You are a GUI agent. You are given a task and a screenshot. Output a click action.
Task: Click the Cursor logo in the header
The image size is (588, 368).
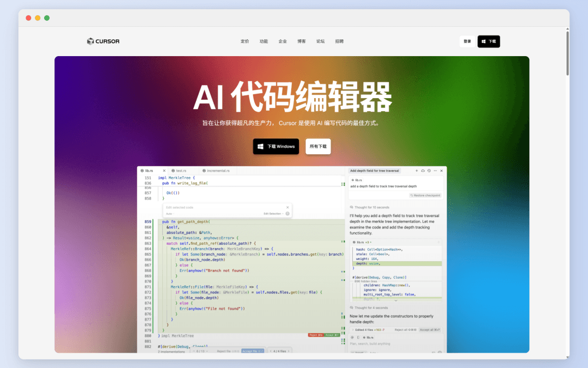[x=103, y=41]
